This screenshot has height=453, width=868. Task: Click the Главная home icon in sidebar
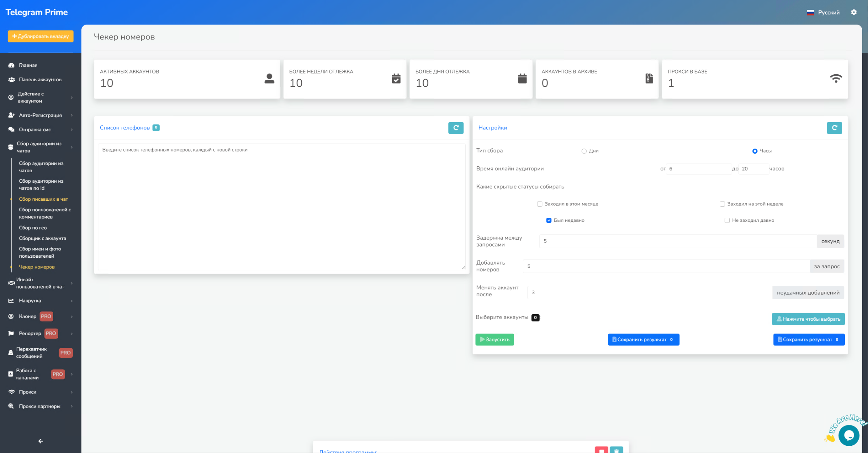pos(11,65)
